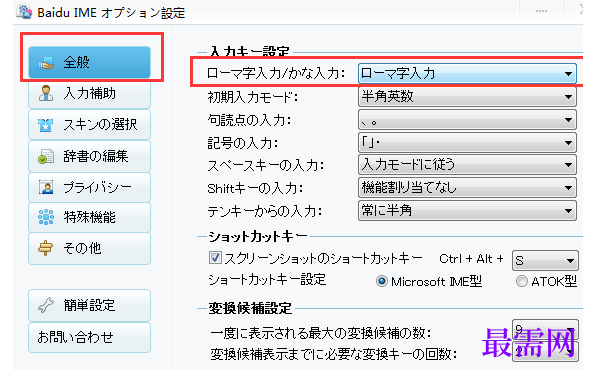Click the portrait icon beside プライバシー
Screen dimensions: 594x374
point(46,187)
